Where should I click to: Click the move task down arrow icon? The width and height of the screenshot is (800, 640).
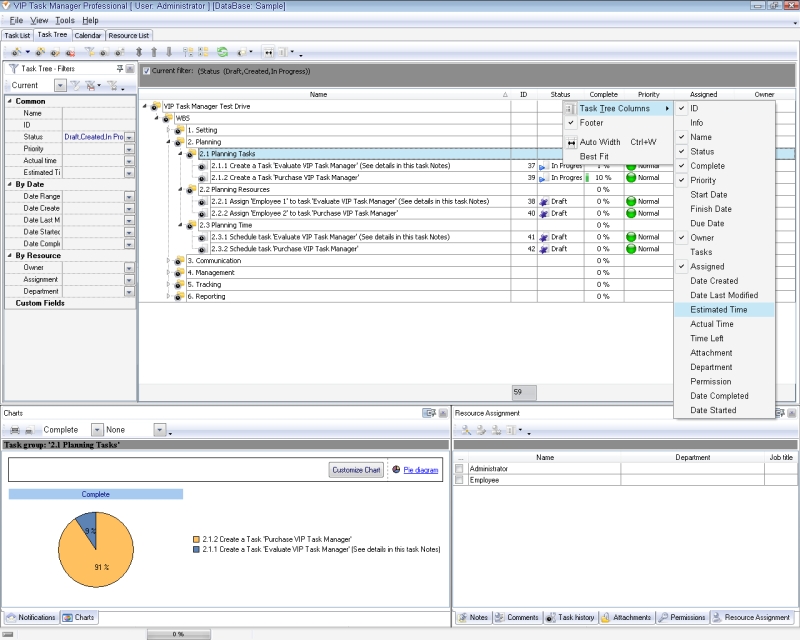[169, 52]
